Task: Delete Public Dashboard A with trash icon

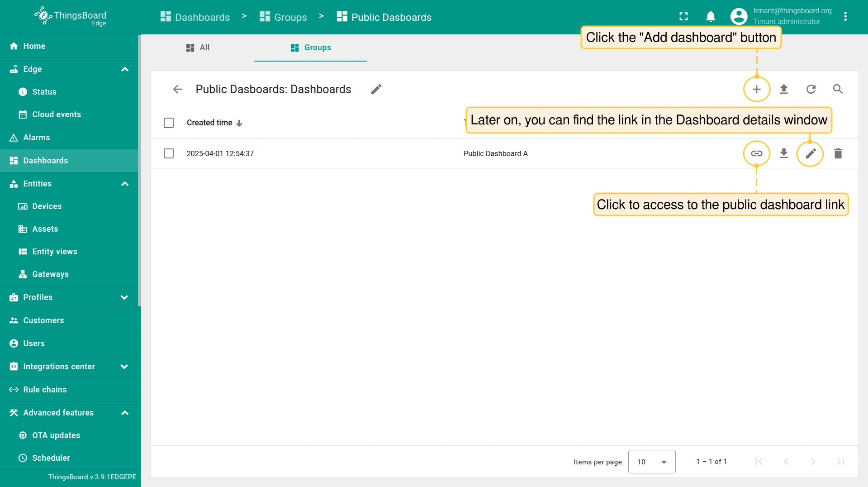Action: [838, 153]
